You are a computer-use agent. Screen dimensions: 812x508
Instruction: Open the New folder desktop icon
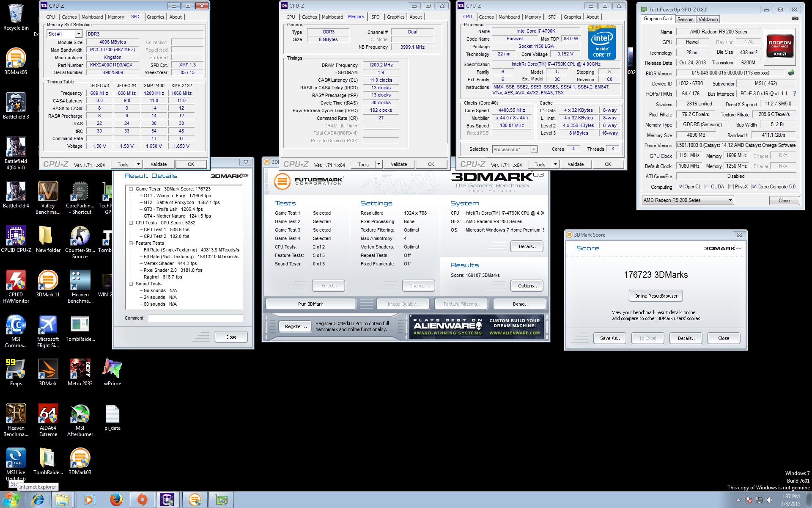48,239
